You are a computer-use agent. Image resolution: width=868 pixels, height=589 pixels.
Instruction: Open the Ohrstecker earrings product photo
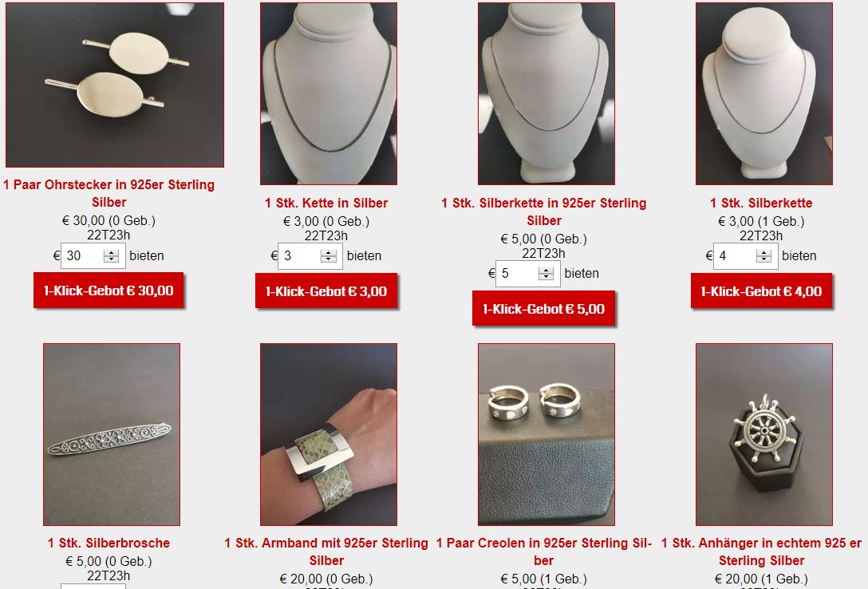(115, 85)
